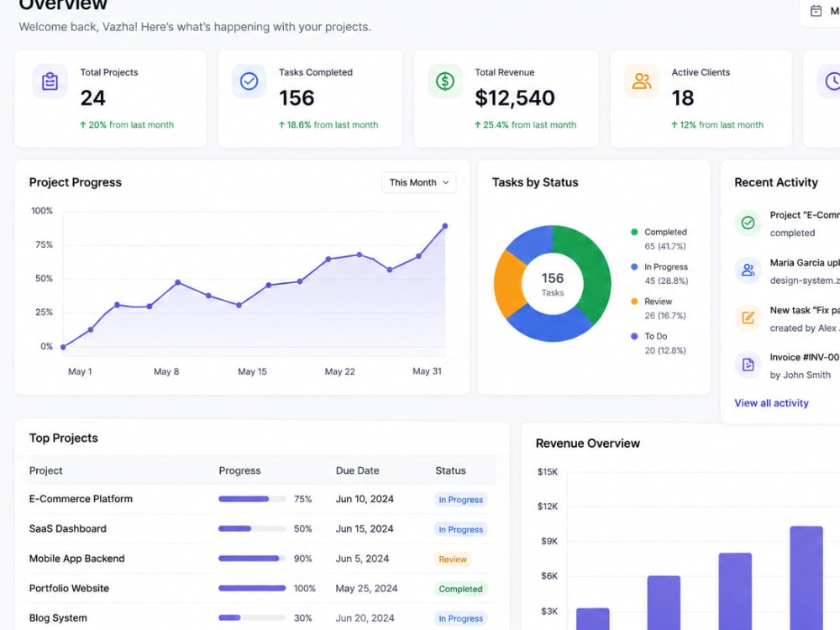Click the Due Date column header
840x630 pixels.
[357, 471]
